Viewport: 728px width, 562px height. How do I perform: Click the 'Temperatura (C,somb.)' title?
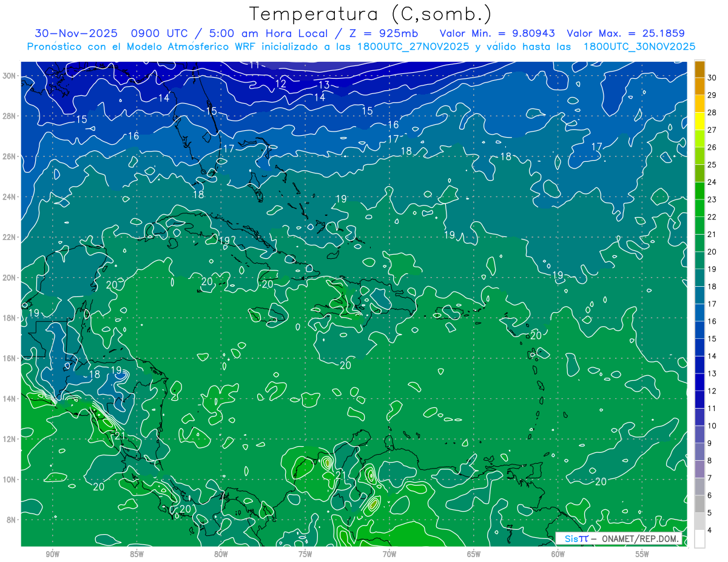point(370,13)
